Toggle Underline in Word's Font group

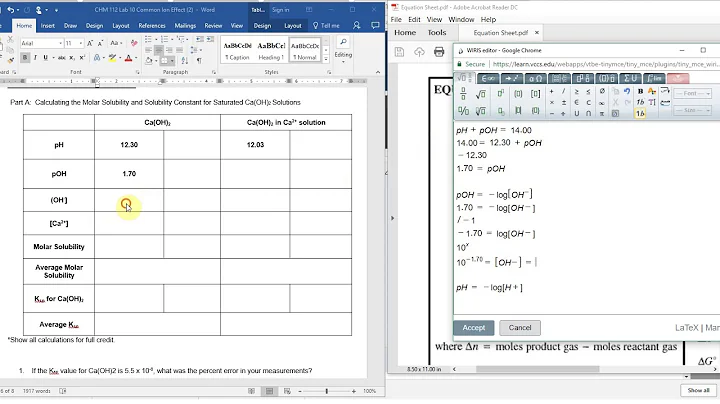click(45, 58)
